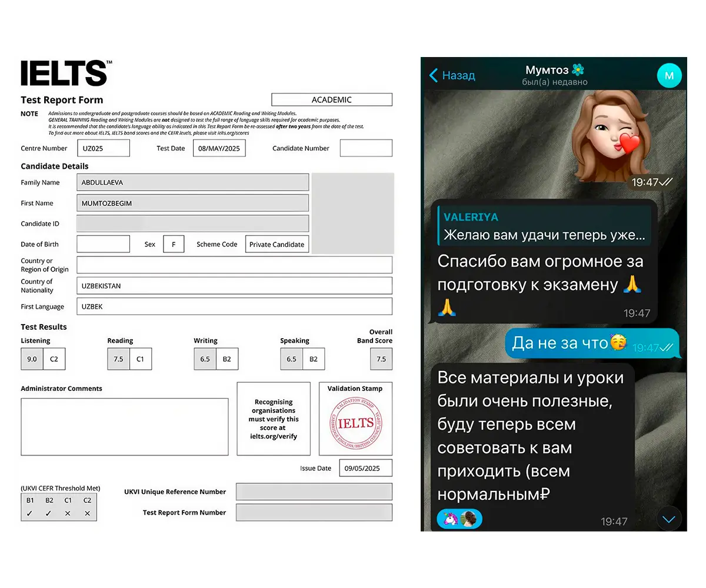This screenshot has height=588, width=706.
Task: Open chat title Мумтоз
Action: [x=555, y=70]
